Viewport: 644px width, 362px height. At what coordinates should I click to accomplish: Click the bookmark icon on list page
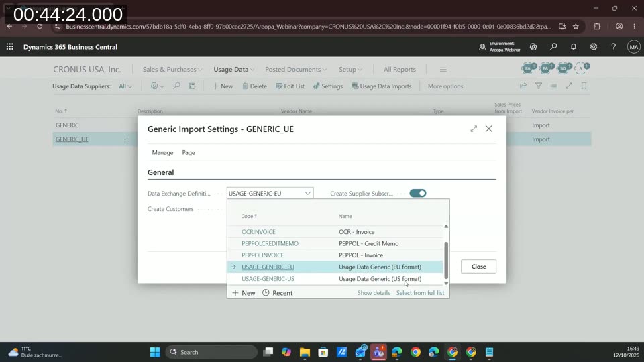tap(584, 86)
